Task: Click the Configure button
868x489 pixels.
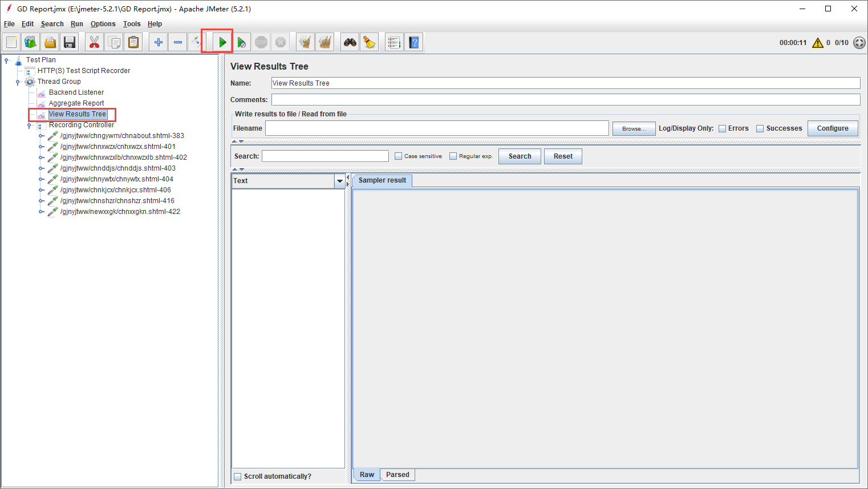Action: (832, 128)
